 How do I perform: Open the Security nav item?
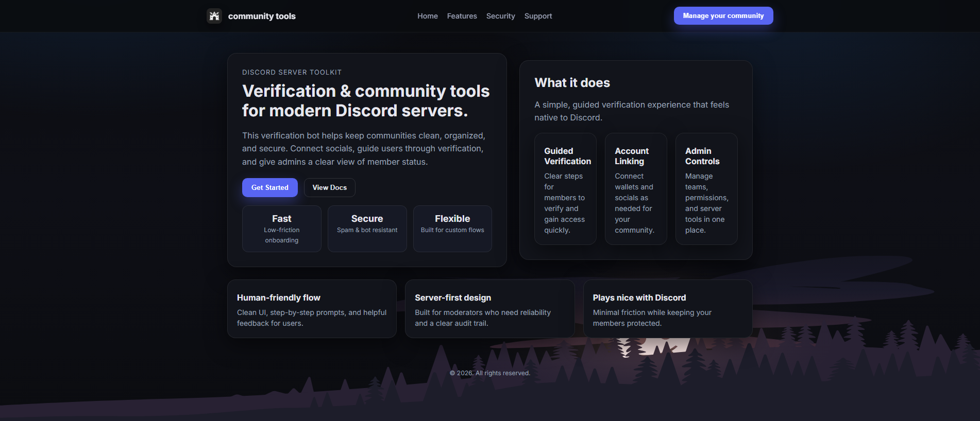pyautogui.click(x=501, y=16)
